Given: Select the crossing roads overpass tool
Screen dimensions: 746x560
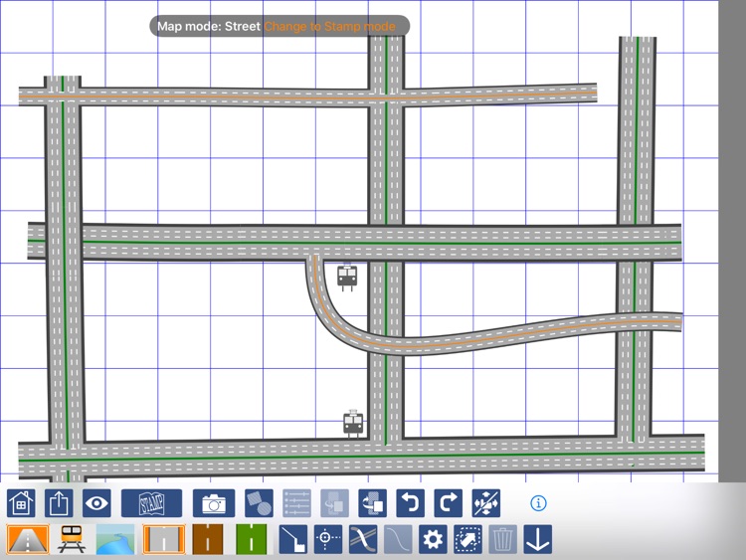Looking at the screenshot, I should coord(363,540).
